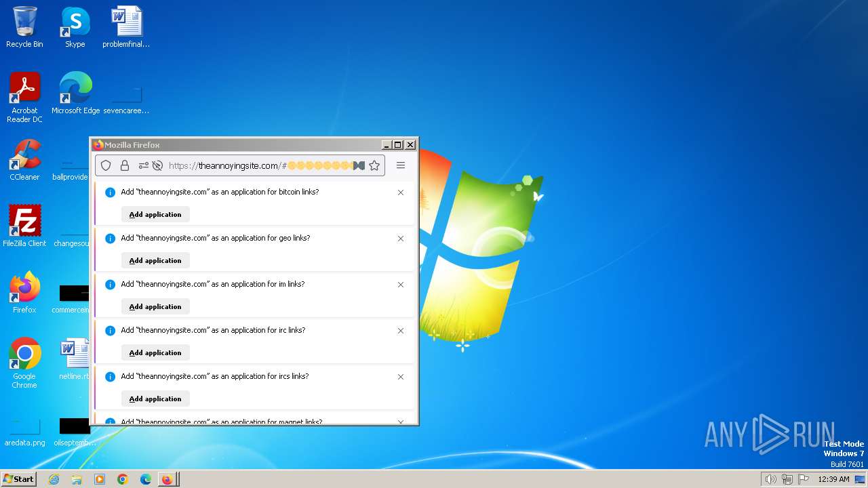Click info icon of irc links prompt
Viewport: 868px width, 488px height.
[110, 331]
